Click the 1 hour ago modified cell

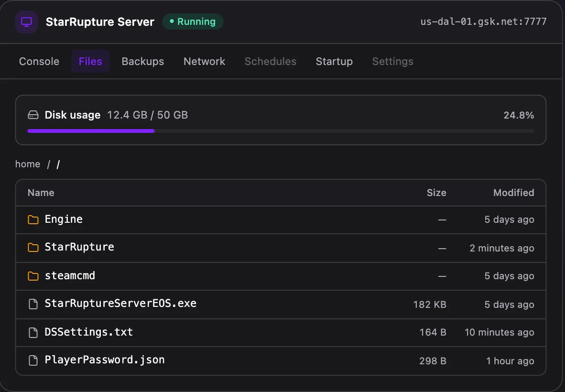pyautogui.click(x=510, y=360)
